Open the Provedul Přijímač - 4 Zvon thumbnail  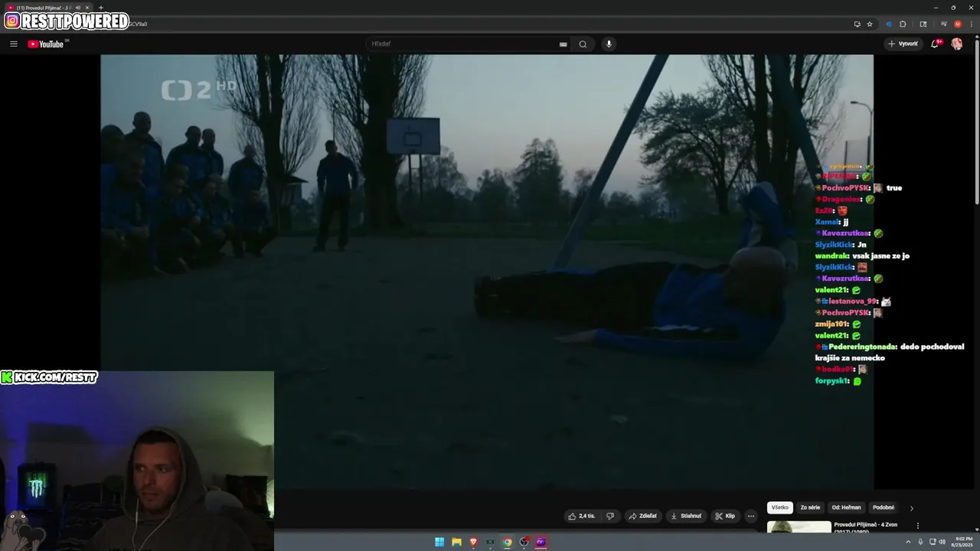[x=799, y=527]
